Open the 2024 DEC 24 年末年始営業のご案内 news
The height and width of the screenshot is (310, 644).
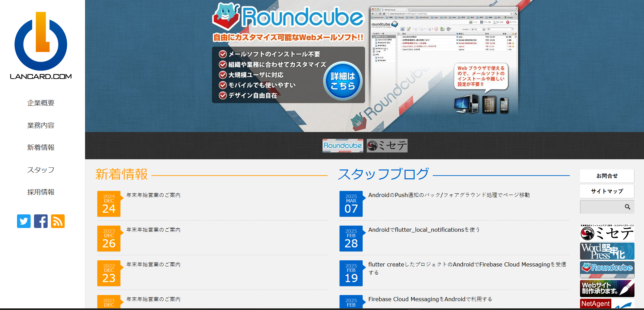point(153,195)
